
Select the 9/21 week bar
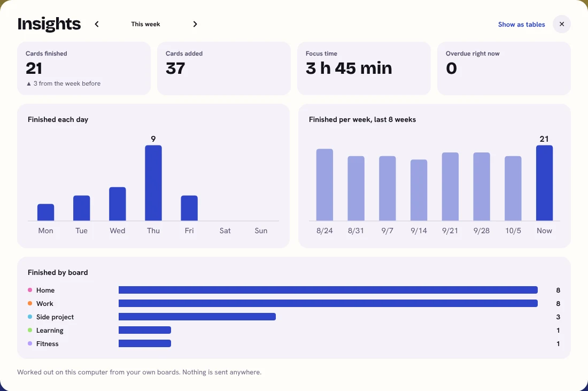pyautogui.click(x=451, y=187)
